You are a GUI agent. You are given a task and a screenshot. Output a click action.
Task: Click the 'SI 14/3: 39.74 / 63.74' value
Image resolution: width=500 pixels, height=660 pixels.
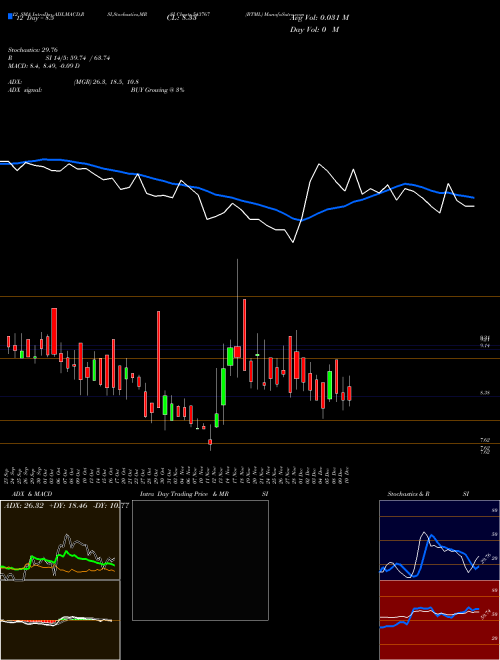click(x=78, y=58)
